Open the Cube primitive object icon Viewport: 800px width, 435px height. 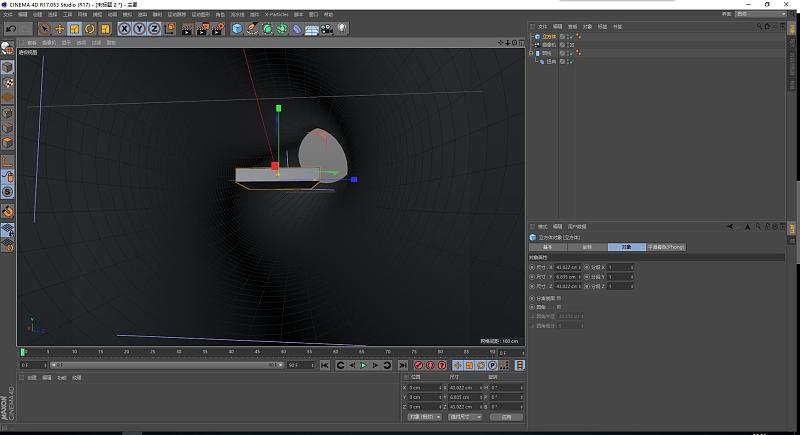(x=238, y=29)
